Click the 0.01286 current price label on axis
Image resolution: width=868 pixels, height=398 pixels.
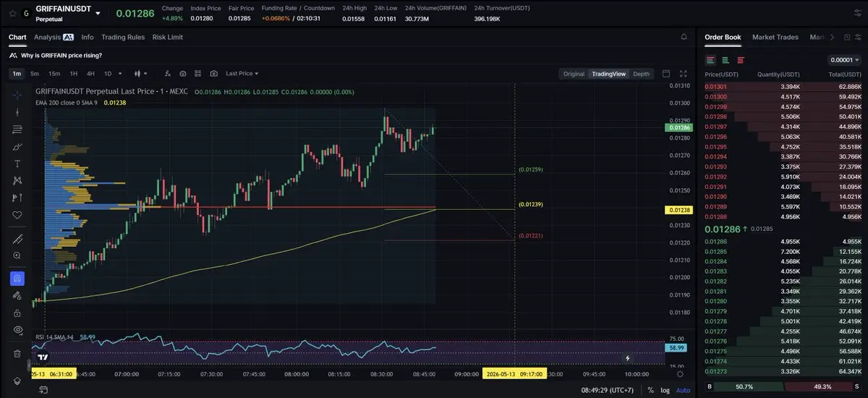(677, 127)
